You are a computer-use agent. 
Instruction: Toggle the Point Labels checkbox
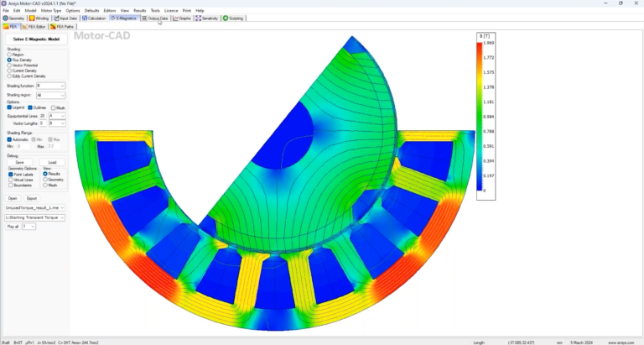[x=11, y=175]
